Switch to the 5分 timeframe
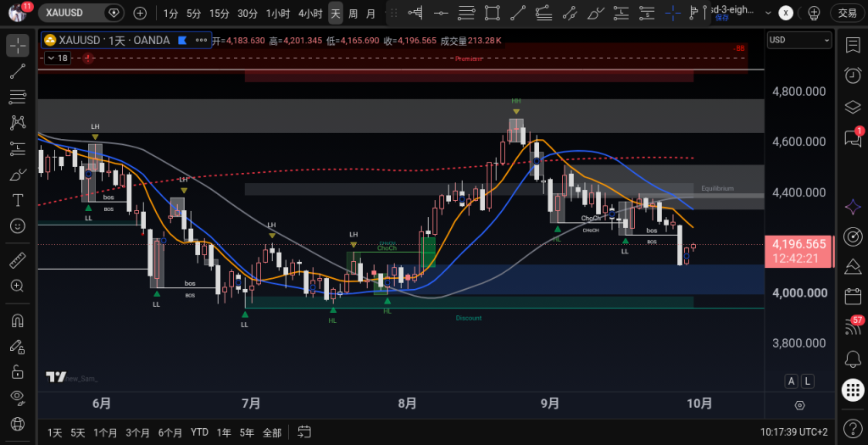868x445 pixels. point(194,14)
